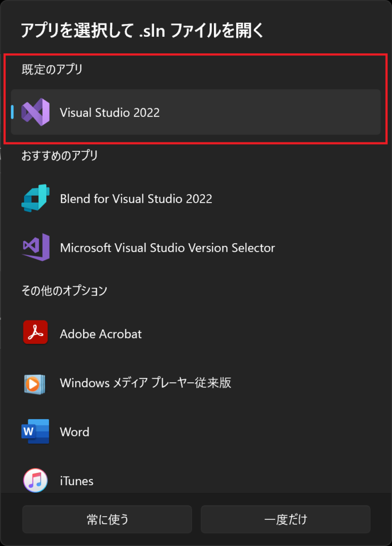
Task: Click the 既定のアプリ section heading
Action: click(52, 69)
